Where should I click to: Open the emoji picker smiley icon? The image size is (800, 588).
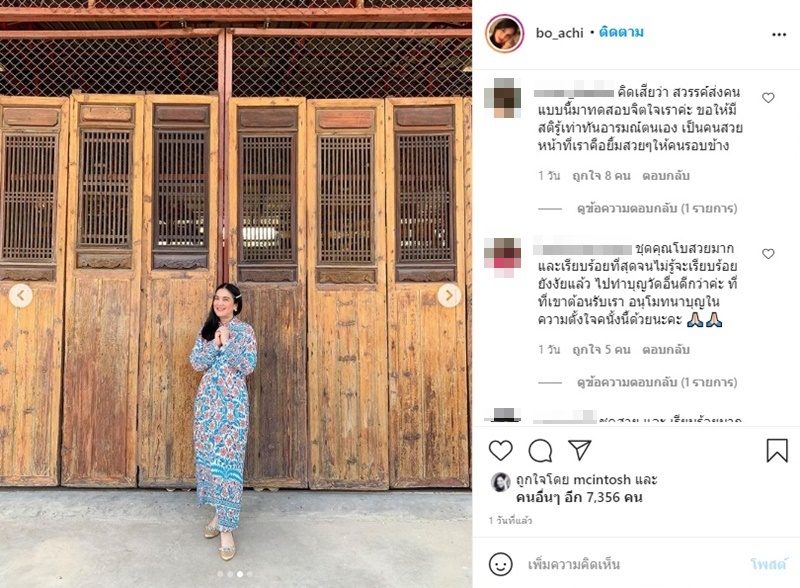click(x=501, y=564)
